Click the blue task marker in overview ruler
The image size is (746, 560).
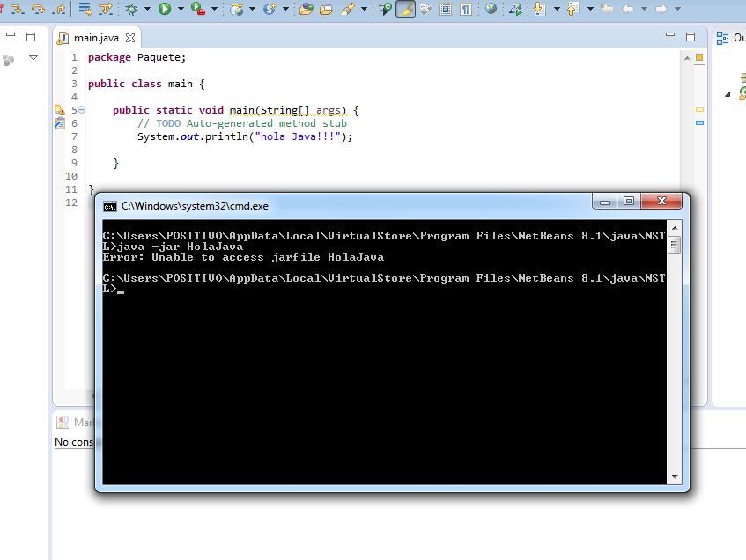click(699, 122)
